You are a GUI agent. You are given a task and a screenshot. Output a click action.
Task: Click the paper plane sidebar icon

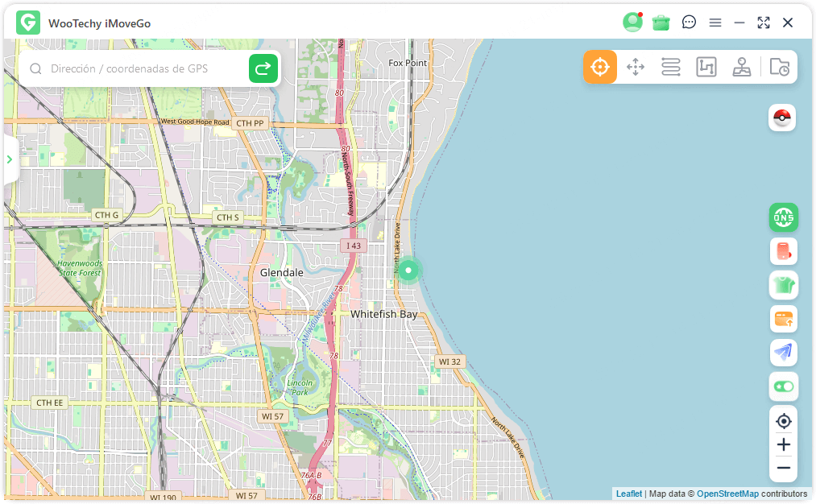782,353
